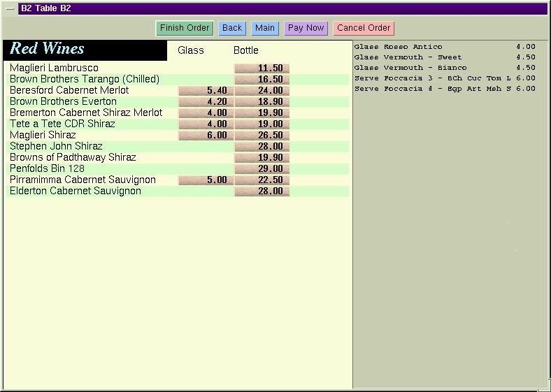Select Maglieri Shiraz glass at 6.00
The height and width of the screenshot is (392, 551).
point(206,136)
